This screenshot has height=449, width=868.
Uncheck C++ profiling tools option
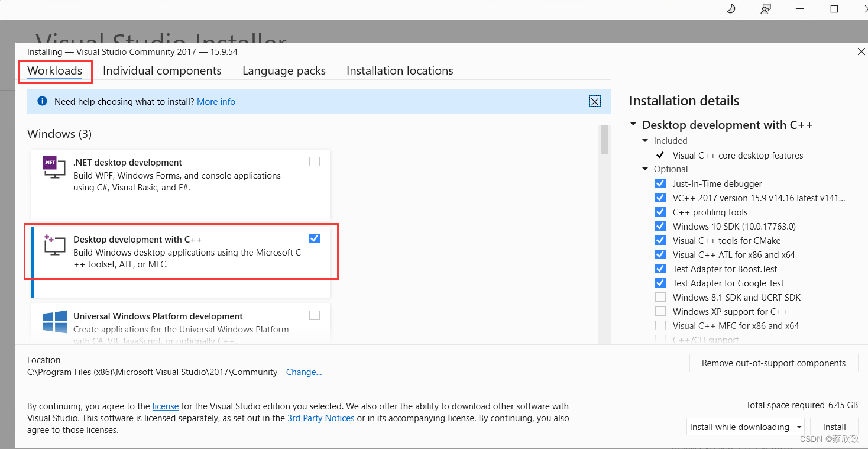tap(660, 212)
